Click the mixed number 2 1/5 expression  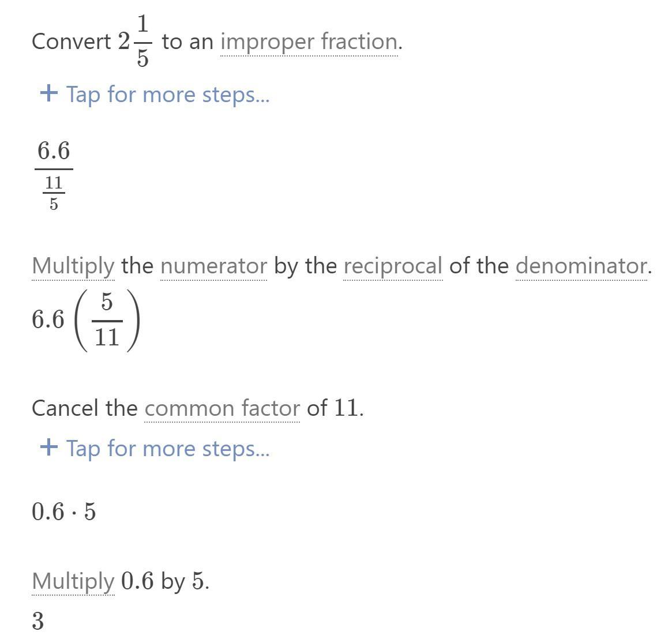135,41
